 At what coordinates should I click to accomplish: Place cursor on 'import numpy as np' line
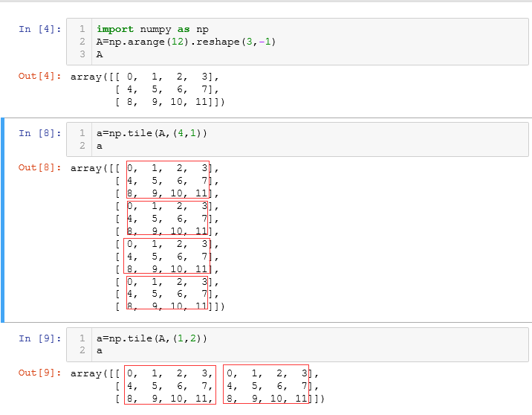(152, 29)
